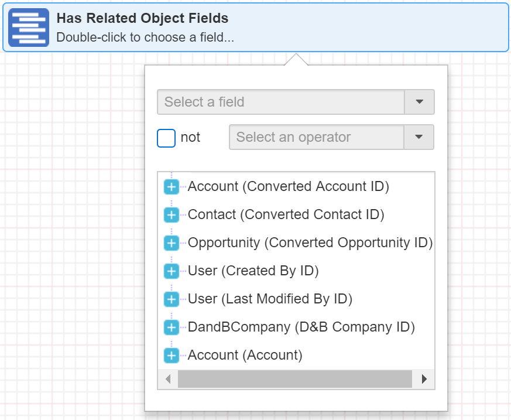Open the Select a field dropdown arrow
This screenshot has height=420, width=511.
click(x=419, y=102)
